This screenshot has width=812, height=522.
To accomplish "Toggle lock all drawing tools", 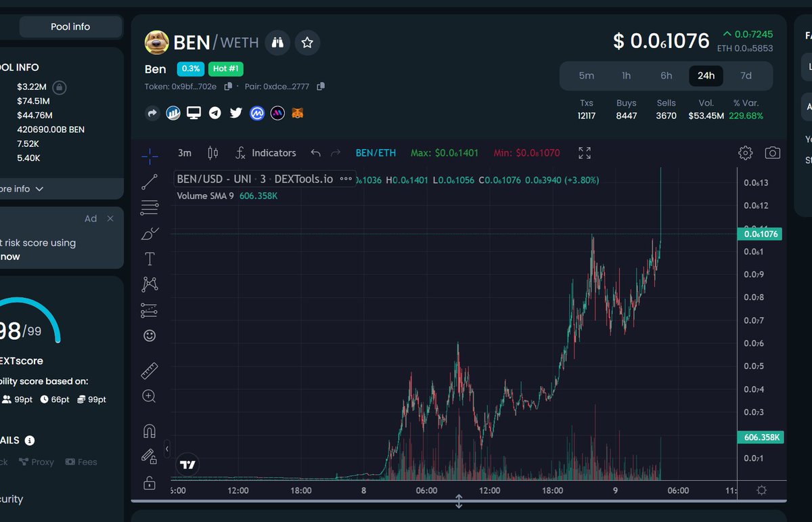I will click(x=150, y=483).
